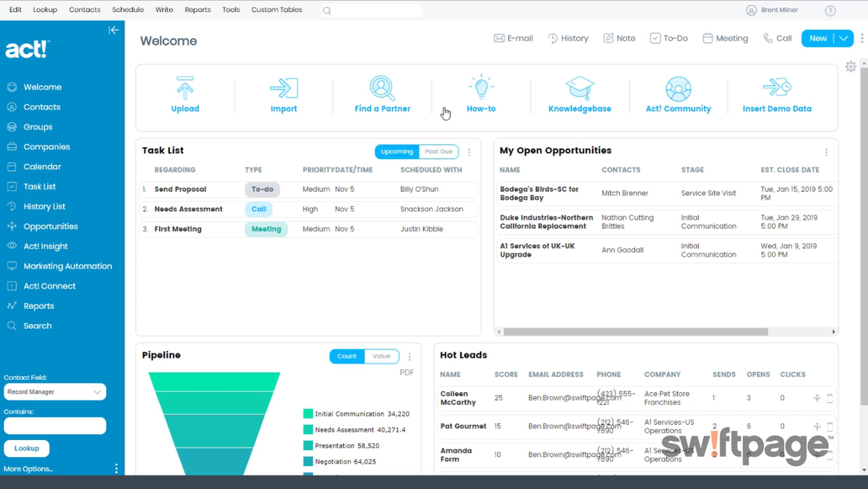Image resolution: width=868 pixels, height=489 pixels.
Task: Click the New button
Action: 818,38
